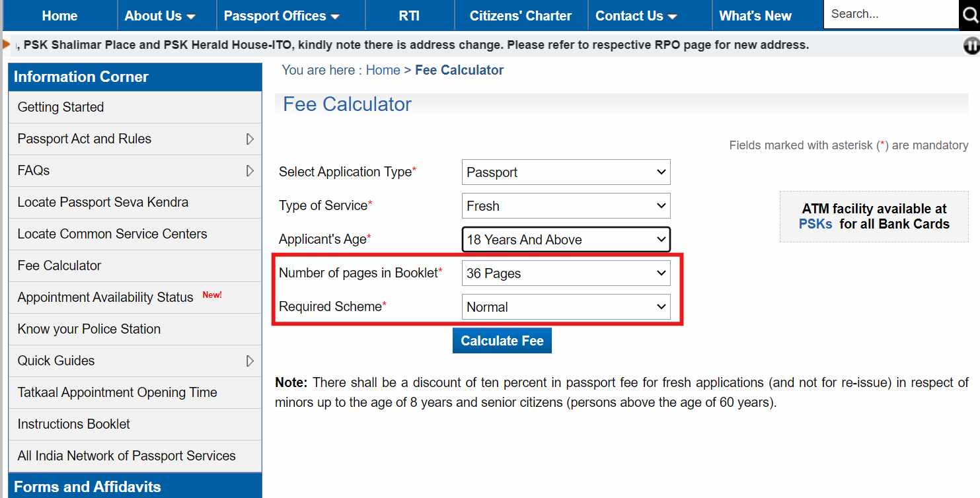Expand the FAQs submenu arrow

(x=250, y=170)
